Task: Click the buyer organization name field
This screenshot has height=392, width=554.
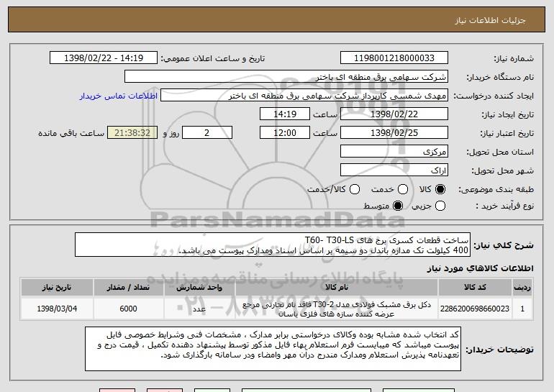Action: point(286,77)
